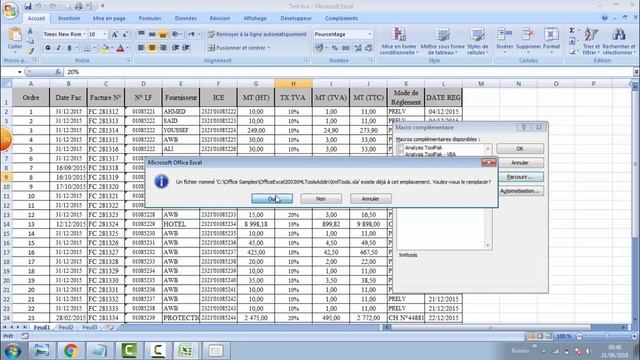Image resolution: width=640 pixels, height=360 pixels.
Task: Click the zoom slider in the status bar
Action: (x=607, y=336)
